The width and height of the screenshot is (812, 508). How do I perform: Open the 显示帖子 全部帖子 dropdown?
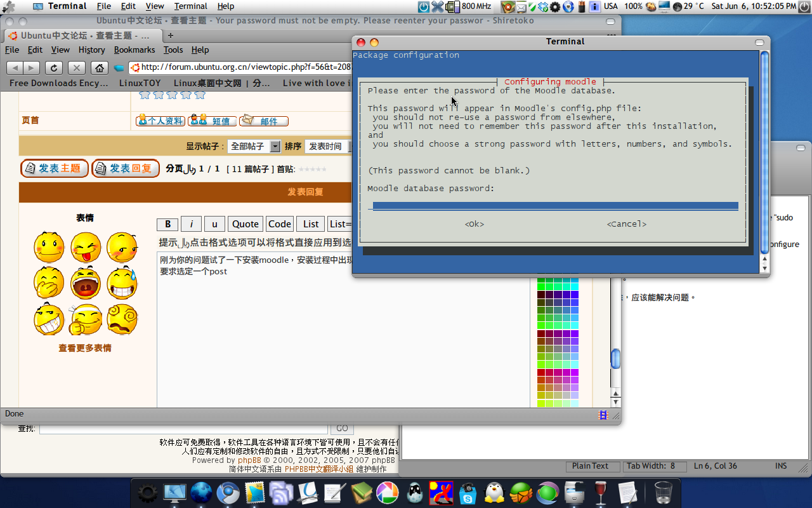254,146
